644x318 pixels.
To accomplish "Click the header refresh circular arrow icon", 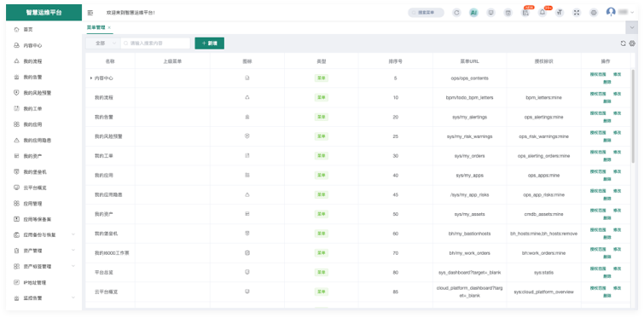I will [456, 13].
